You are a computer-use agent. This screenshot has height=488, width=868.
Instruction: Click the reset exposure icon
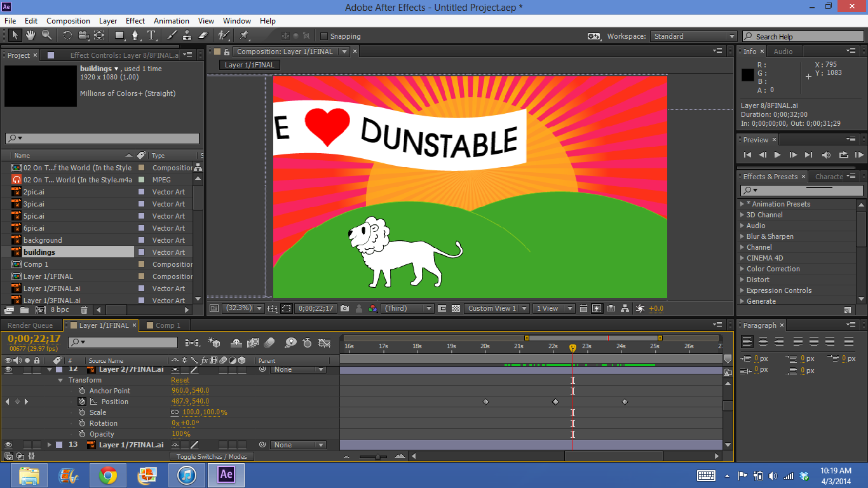coord(640,308)
